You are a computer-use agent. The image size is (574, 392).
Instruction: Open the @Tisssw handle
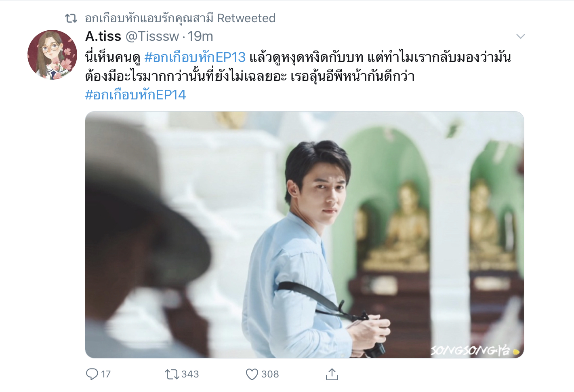tap(152, 36)
